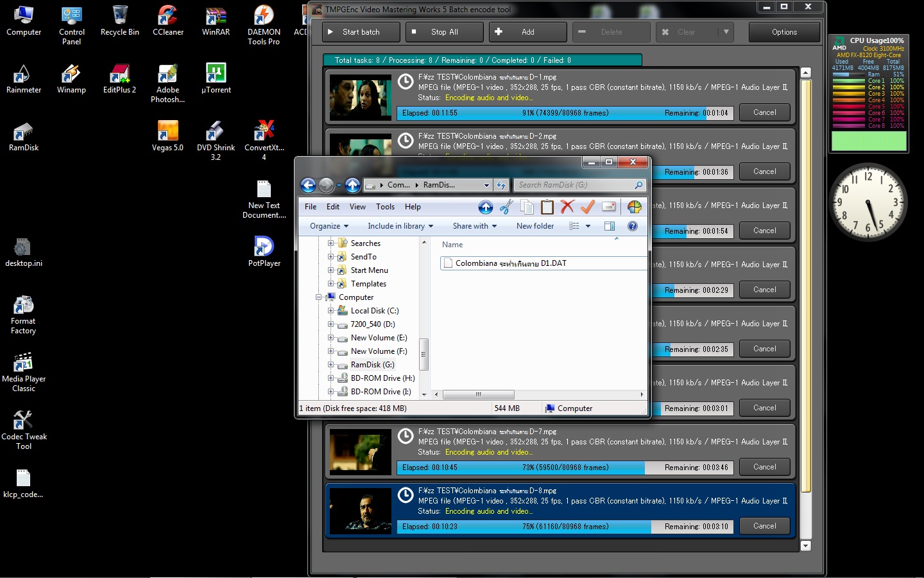Expand the Local Disk (C:) tree node

point(330,311)
